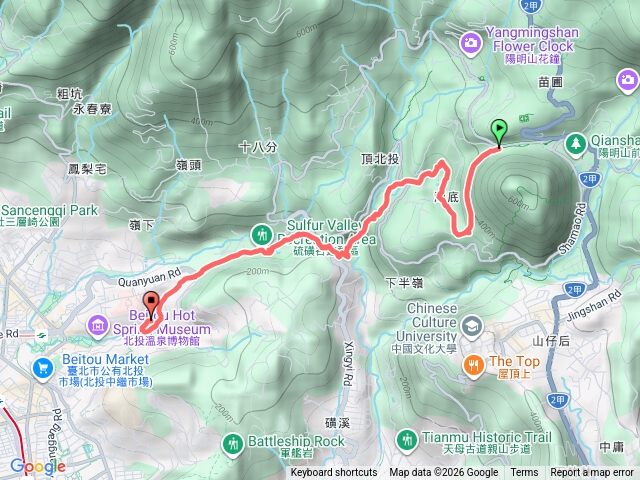Viewport: 640px width, 480px height.
Task: Open Keyboard shortcuts
Action: pos(334,473)
